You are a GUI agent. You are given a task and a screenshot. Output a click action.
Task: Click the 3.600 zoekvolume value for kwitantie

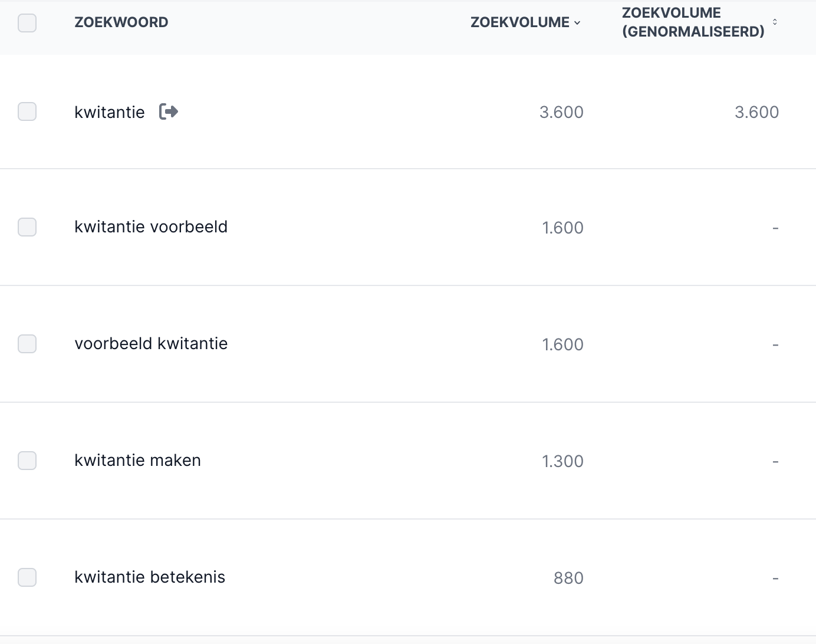coord(561,112)
